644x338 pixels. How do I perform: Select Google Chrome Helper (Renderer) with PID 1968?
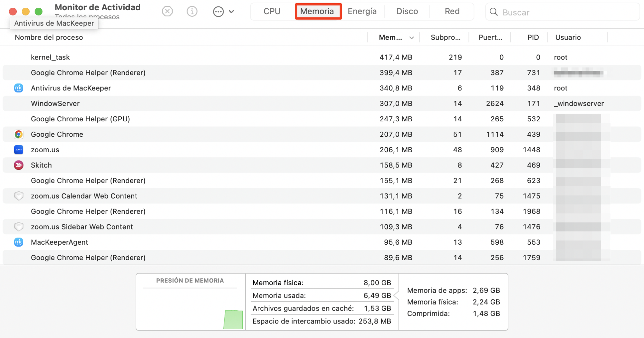pyautogui.click(x=322, y=211)
